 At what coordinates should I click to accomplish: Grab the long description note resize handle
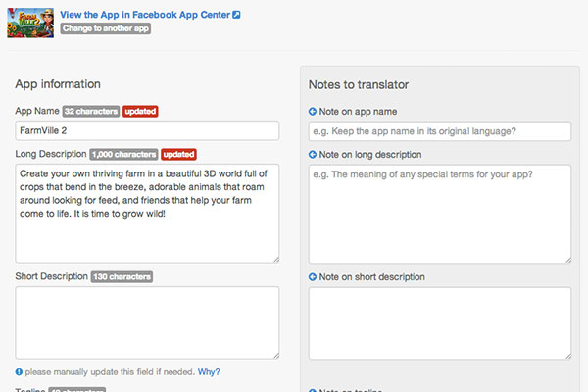(x=568, y=260)
